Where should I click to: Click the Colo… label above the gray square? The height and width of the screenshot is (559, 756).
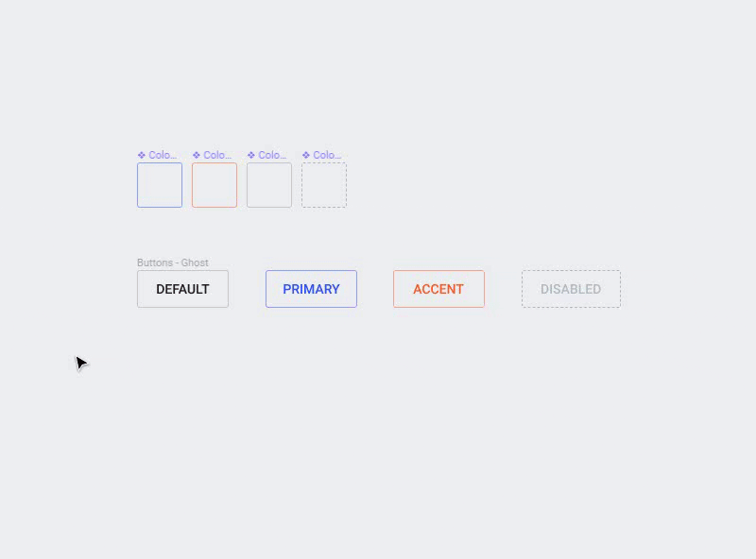[273, 155]
